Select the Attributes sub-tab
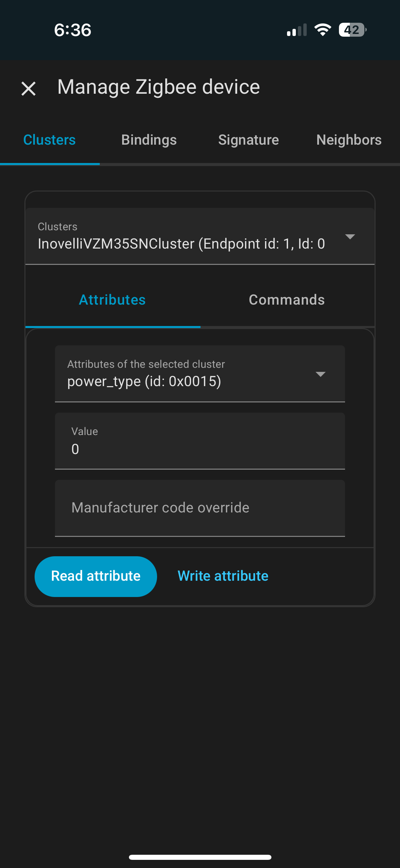Screen dimensions: 400x868 112,300
